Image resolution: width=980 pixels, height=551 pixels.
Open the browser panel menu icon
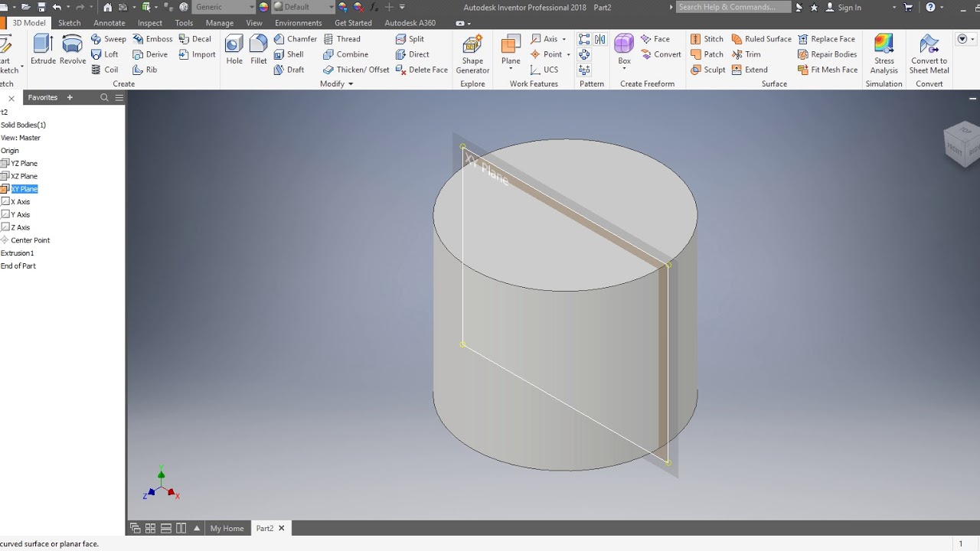[x=119, y=97]
